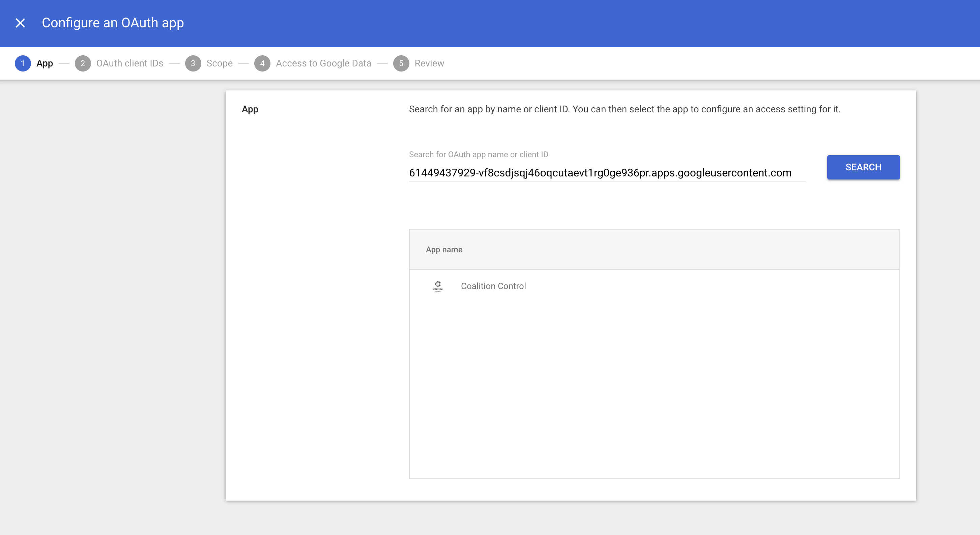Viewport: 980px width, 535px height.
Task: Click the step 3 circle icon
Action: [x=193, y=63]
